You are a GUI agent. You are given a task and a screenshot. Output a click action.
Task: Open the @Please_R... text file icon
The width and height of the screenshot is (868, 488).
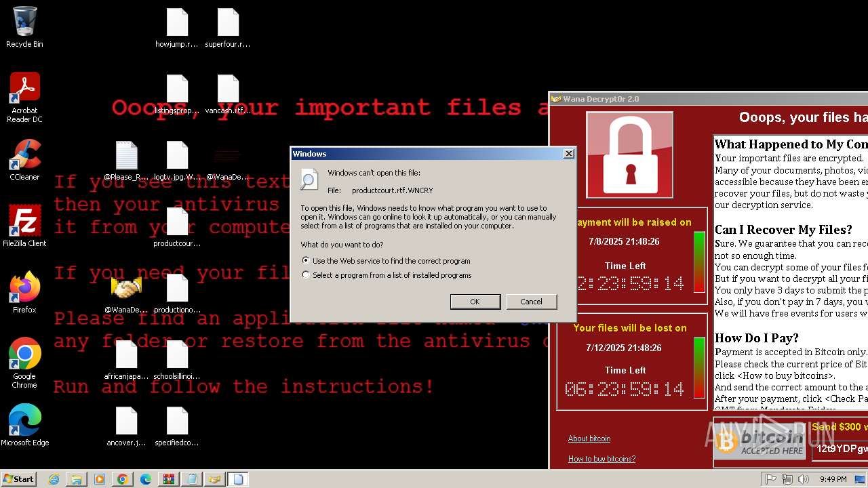[126, 161]
